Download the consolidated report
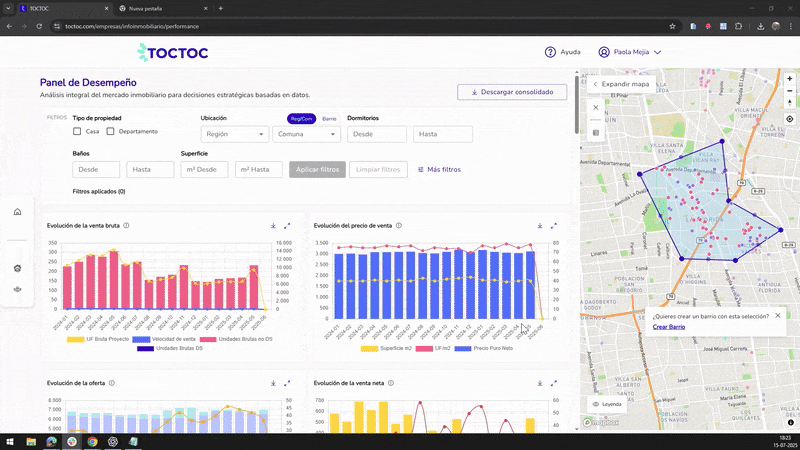This screenshot has height=450, width=800. pos(512,92)
